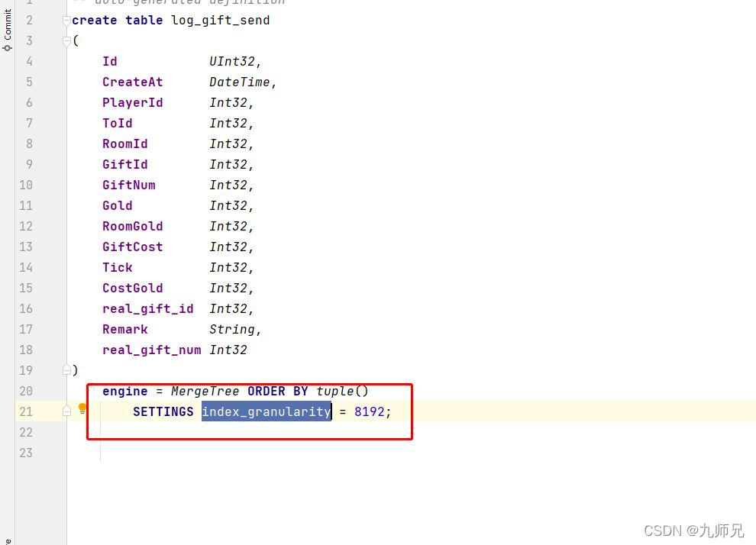Click the highlighted index_granularity setting
Image resolution: width=756 pixels, height=545 pixels.
(x=267, y=411)
